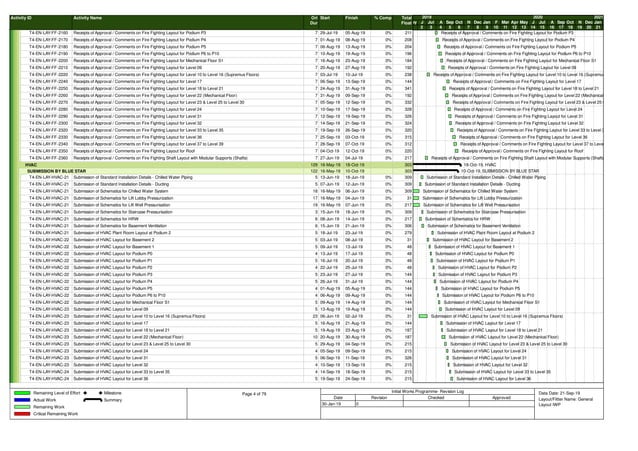Select Fire Fighting Layout for Podium P3 row
The height and width of the screenshot is (451, 638).
point(216,33)
